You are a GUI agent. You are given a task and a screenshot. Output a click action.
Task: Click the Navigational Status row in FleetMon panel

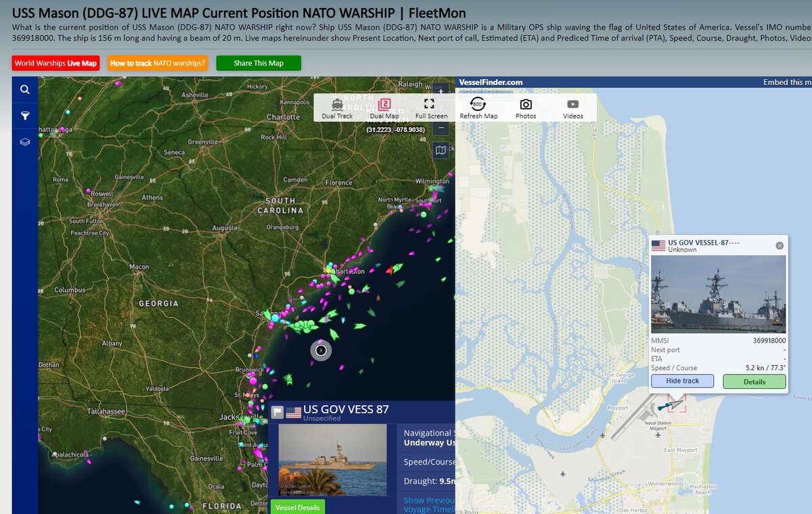tap(429, 438)
